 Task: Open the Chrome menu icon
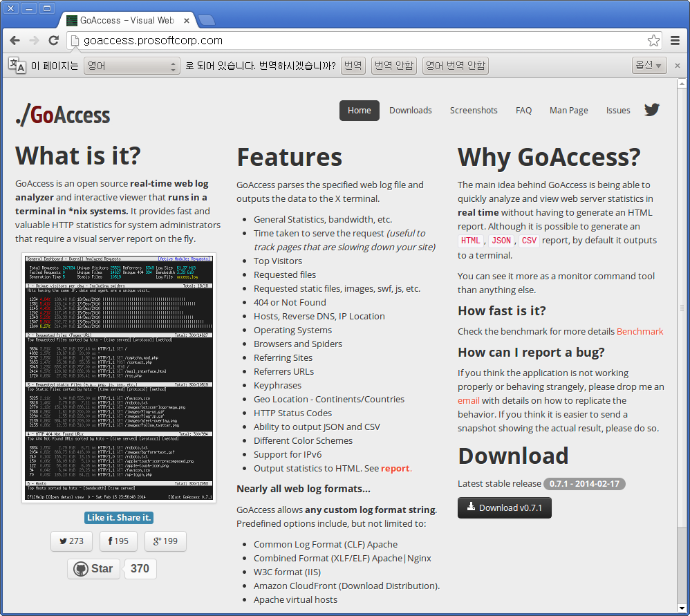pyautogui.click(x=675, y=41)
